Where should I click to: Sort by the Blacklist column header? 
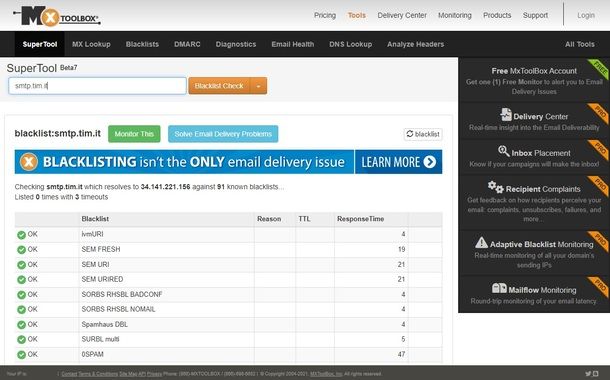(95, 219)
